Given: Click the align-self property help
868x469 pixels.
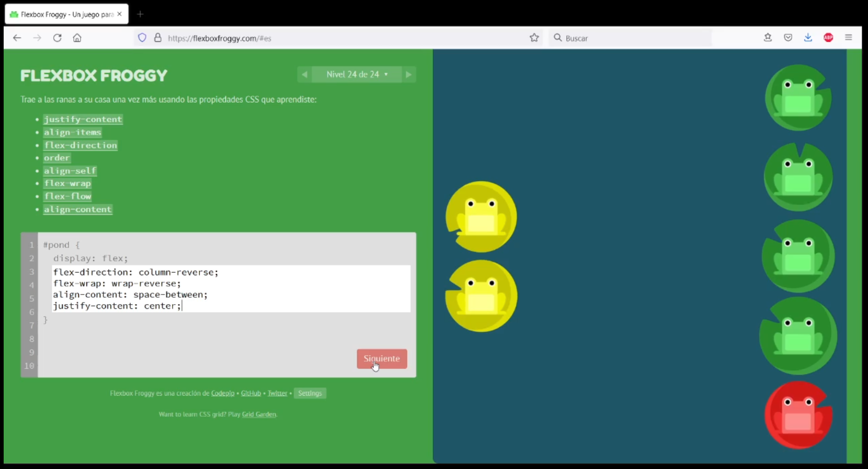Looking at the screenshot, I should point(70,171).
